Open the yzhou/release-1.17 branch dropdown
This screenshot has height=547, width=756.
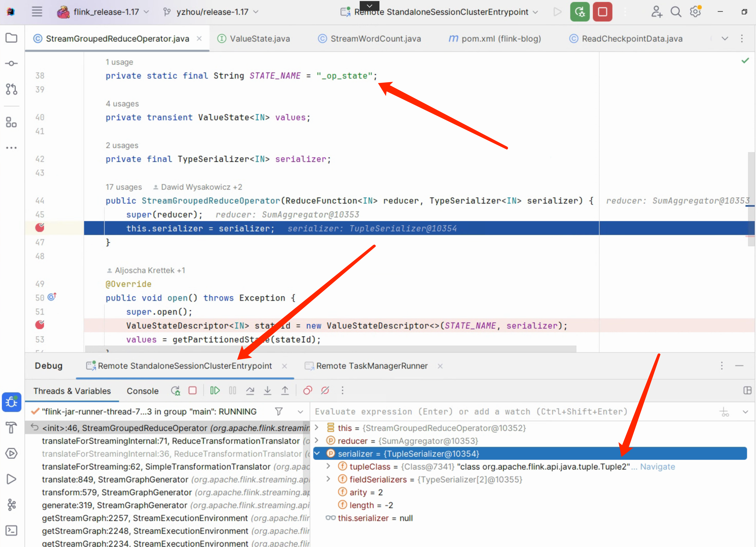point(211,12)
